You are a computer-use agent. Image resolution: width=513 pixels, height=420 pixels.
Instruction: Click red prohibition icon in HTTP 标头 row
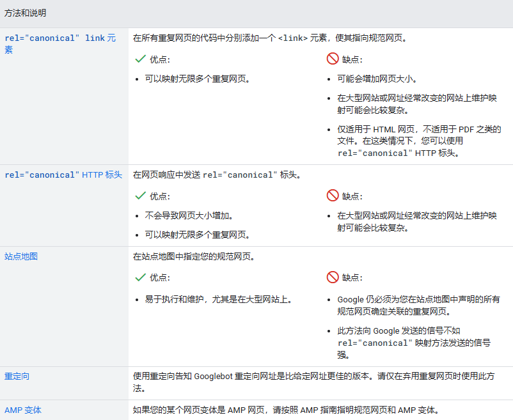point(332,196)
